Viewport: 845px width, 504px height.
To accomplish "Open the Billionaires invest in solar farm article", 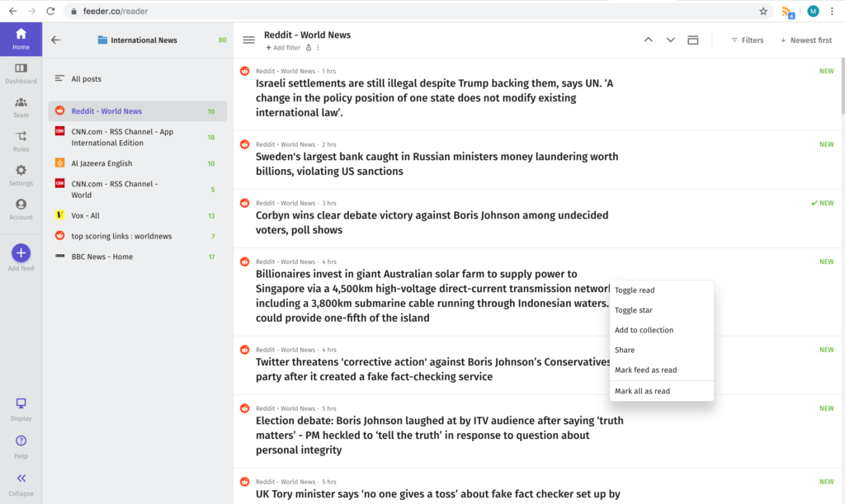I will [432, 295].
